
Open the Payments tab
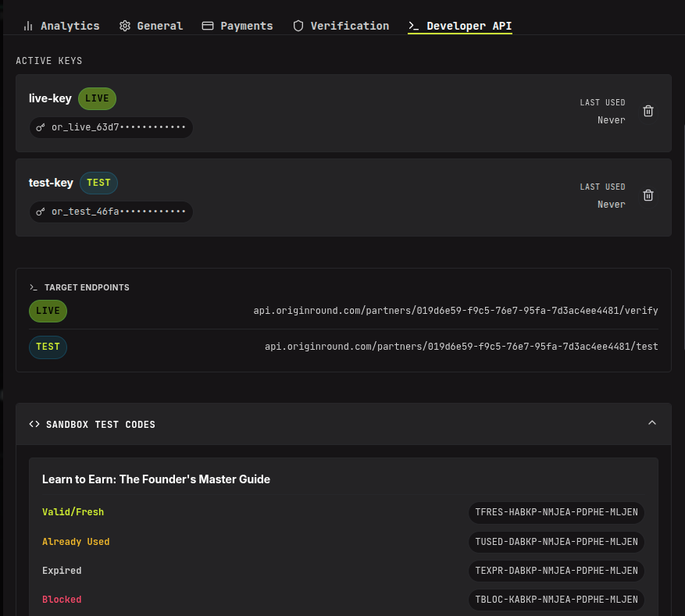237,26
